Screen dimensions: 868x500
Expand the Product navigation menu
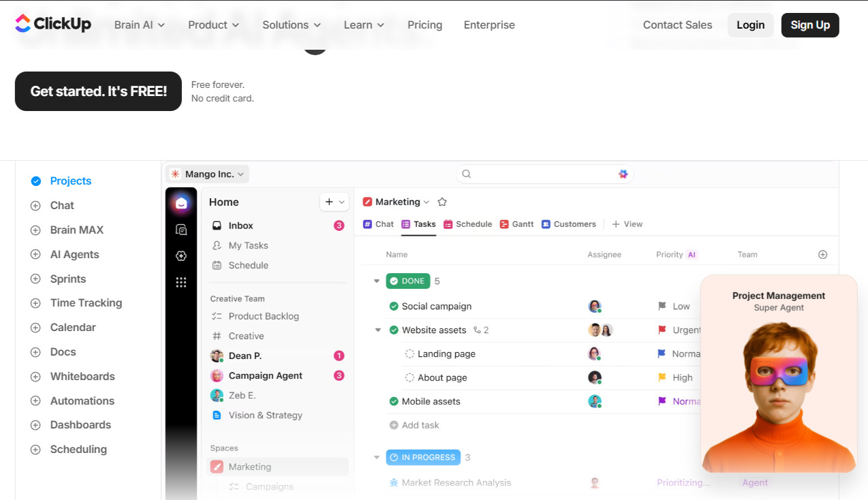point(214,25)
